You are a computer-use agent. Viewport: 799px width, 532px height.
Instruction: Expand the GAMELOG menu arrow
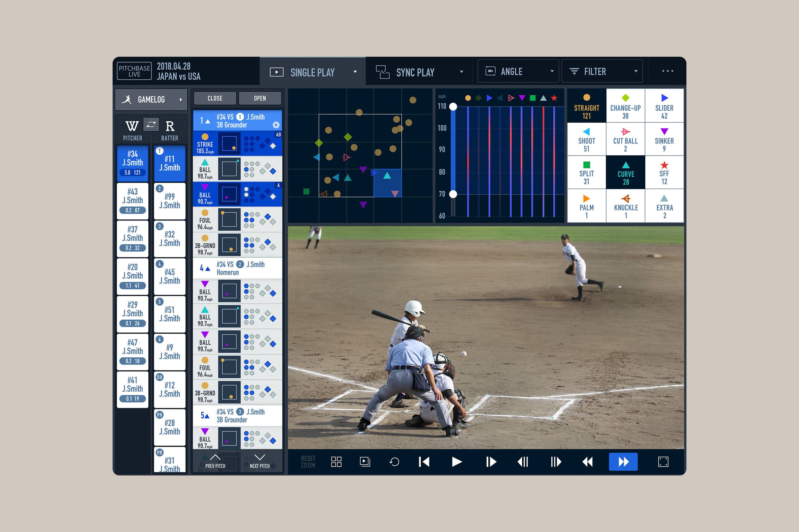click(x=181, y=100)
